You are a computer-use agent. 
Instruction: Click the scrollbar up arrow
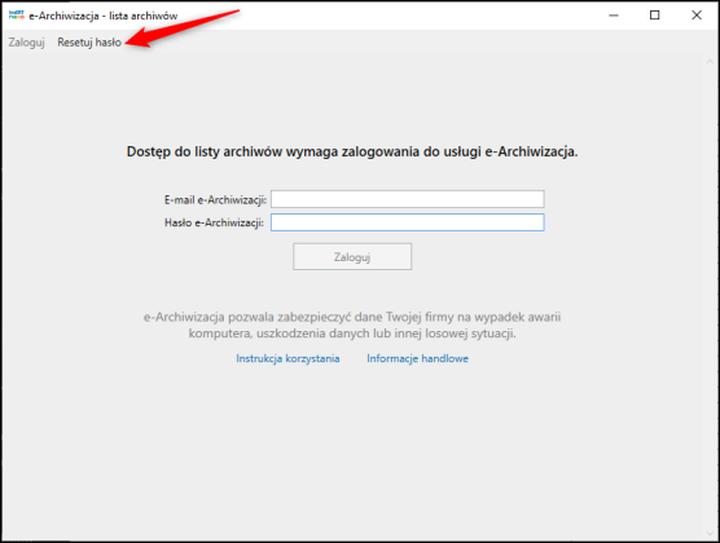(709, 60)
